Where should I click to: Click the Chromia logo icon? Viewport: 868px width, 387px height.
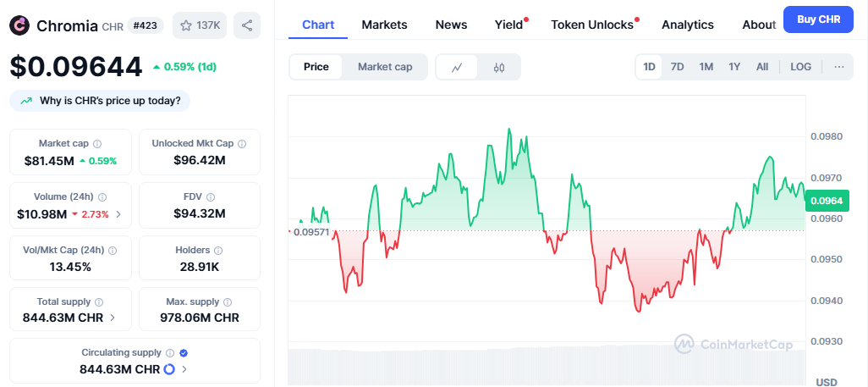point(20,25)
